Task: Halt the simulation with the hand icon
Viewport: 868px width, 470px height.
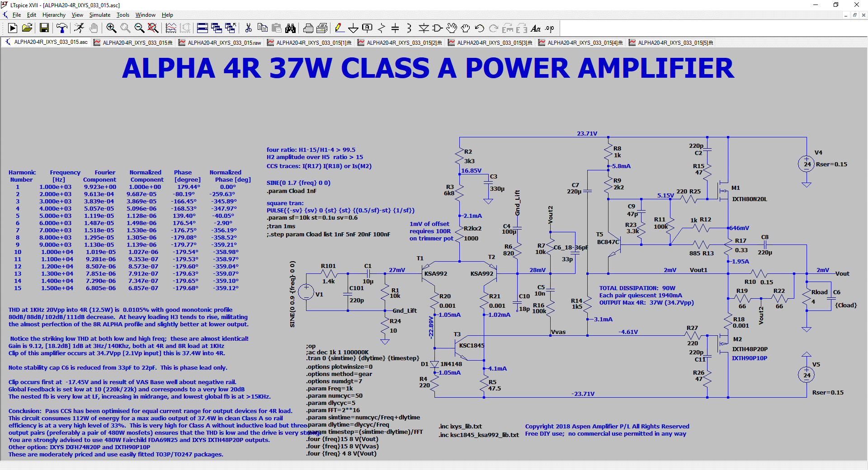Action: coord(93,28)
